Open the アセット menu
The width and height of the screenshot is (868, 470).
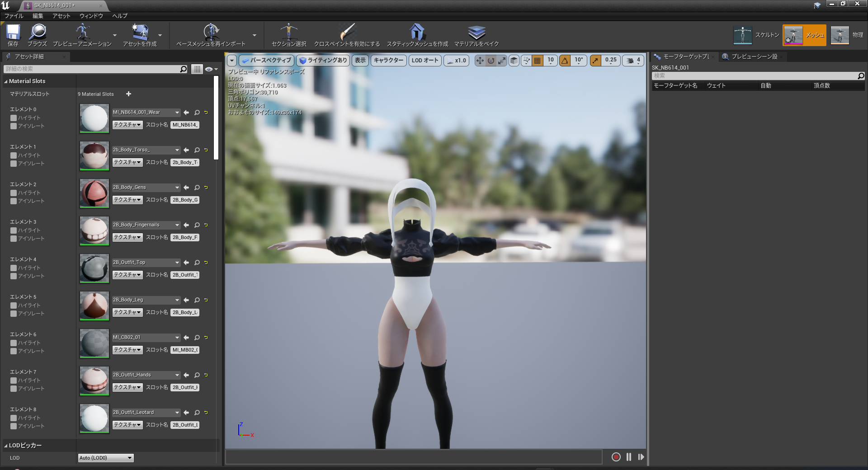(61, 16)
